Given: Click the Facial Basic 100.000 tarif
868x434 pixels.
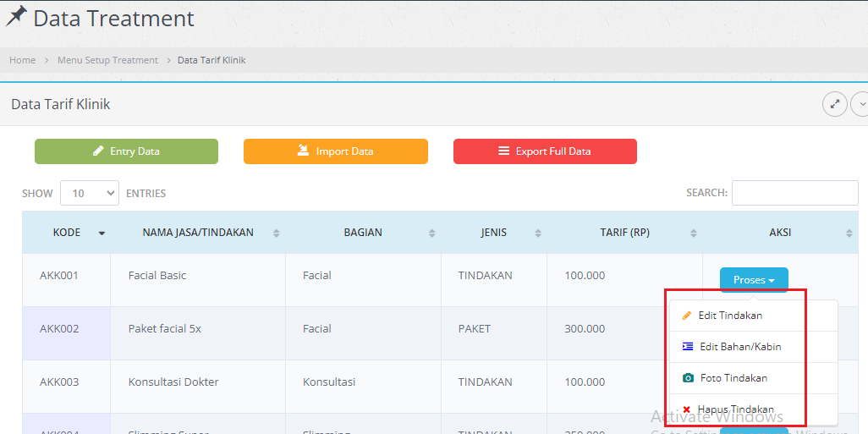Looking at the screenshot, I should tap(625, 280).
